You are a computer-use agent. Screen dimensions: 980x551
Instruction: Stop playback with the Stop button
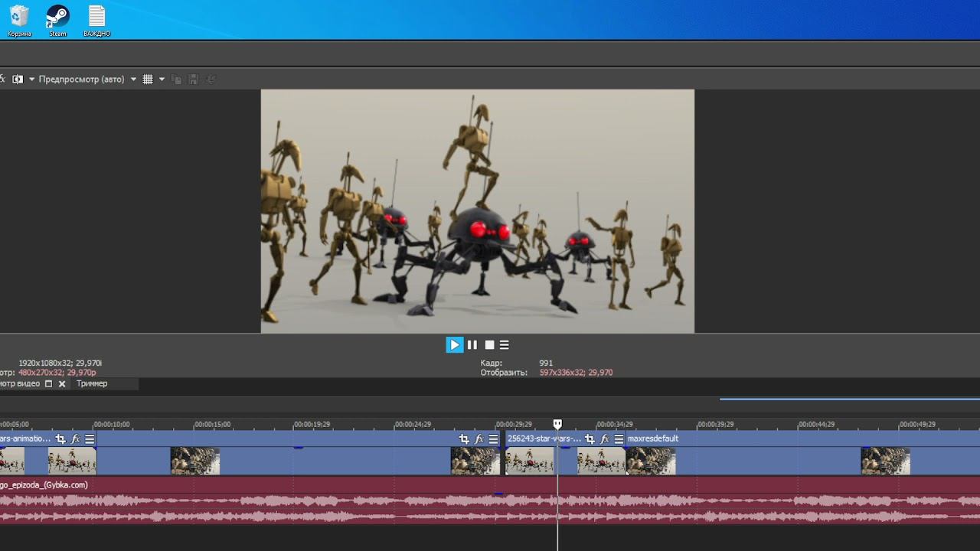click(489, 345)
